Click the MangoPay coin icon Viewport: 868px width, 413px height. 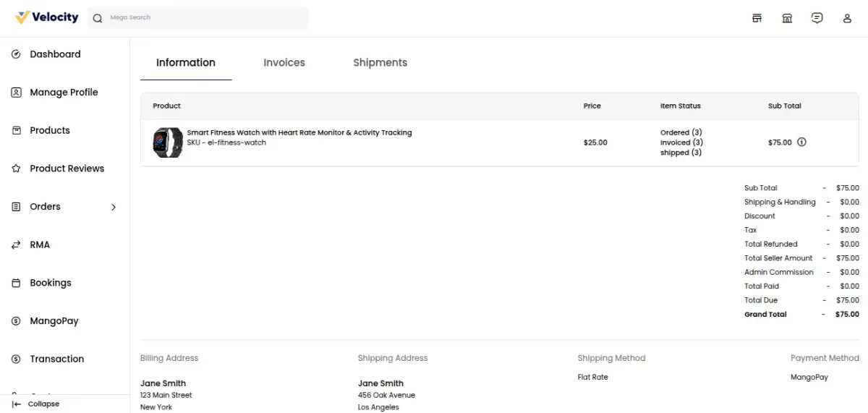click(x=16, y=321)
